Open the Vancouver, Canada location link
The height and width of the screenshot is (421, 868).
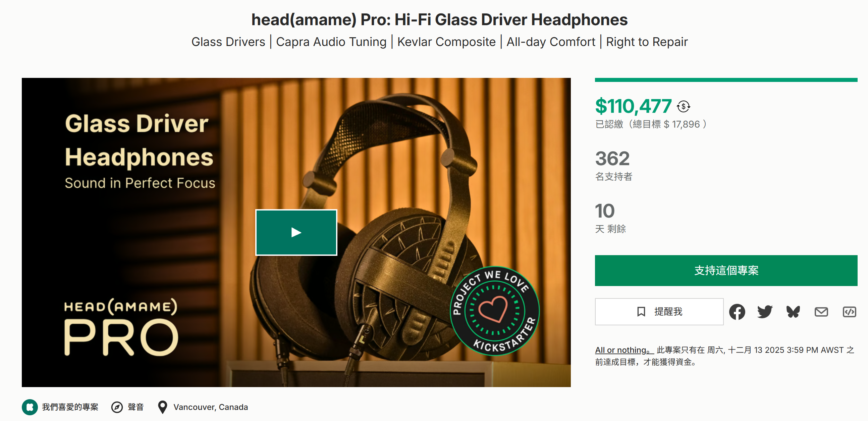point(211,407)
